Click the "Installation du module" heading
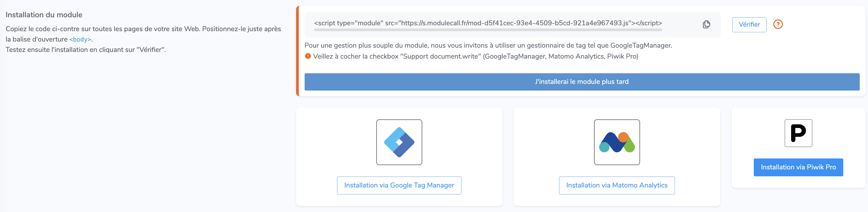This screenshot has width=868, height=212. 44,15
